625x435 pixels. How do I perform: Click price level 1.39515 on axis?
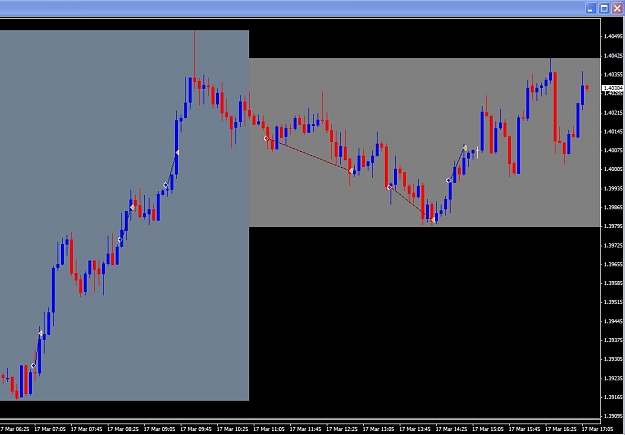tap(613, 302)
